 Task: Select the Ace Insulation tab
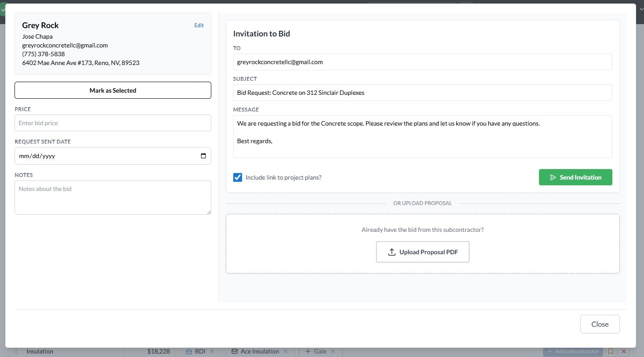[259, 351]
